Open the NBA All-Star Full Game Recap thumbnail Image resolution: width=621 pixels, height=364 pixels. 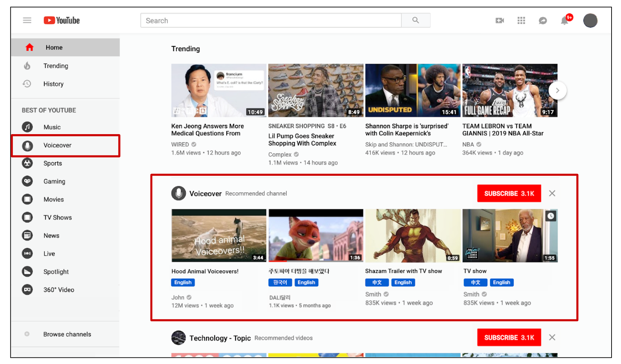point(510,90)
